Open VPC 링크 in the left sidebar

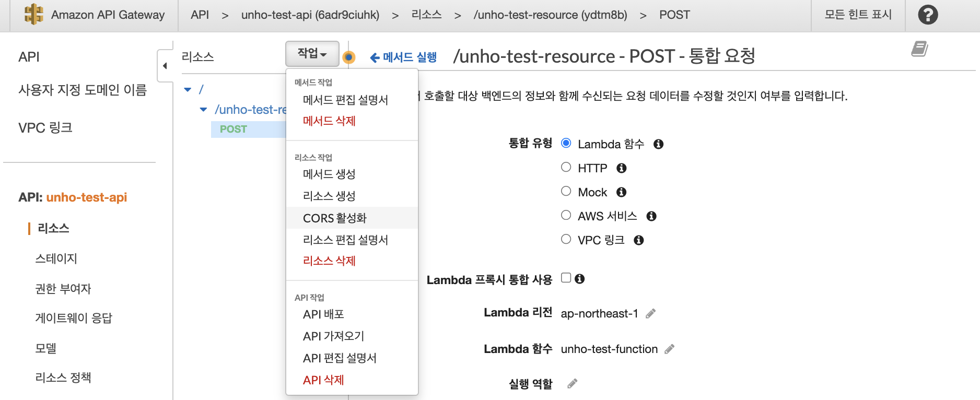pyautogui.click(x=45, y=128)
